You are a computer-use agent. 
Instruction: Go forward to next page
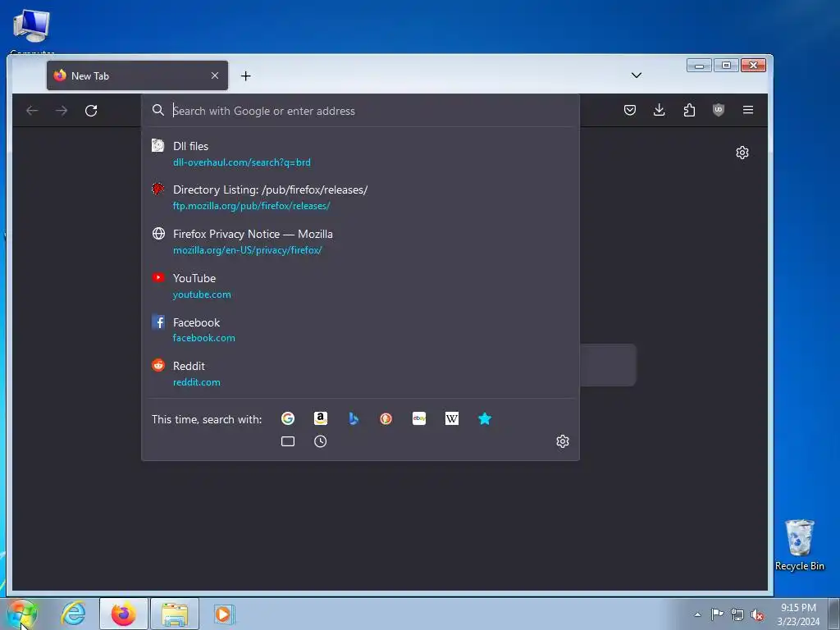[62, 111]
